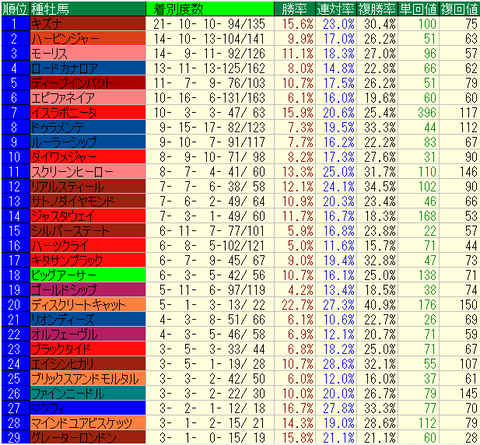Click the 順位 column header
The image size is (480, 445).
point(15,9)
